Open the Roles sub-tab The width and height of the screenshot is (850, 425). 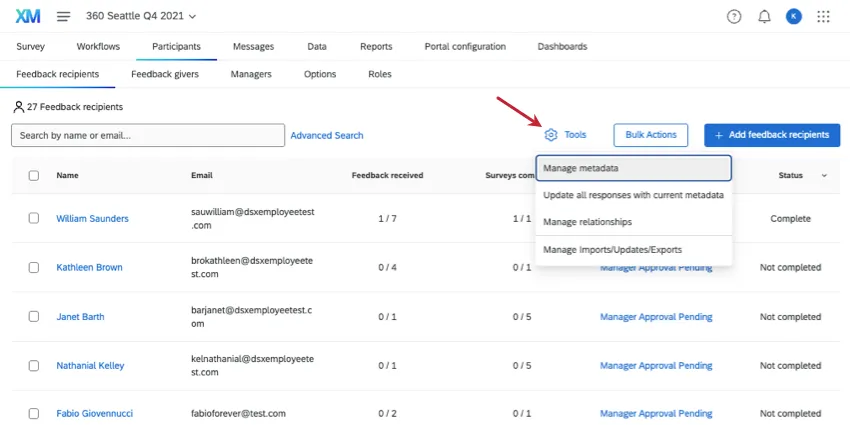[x=379, y=74]
